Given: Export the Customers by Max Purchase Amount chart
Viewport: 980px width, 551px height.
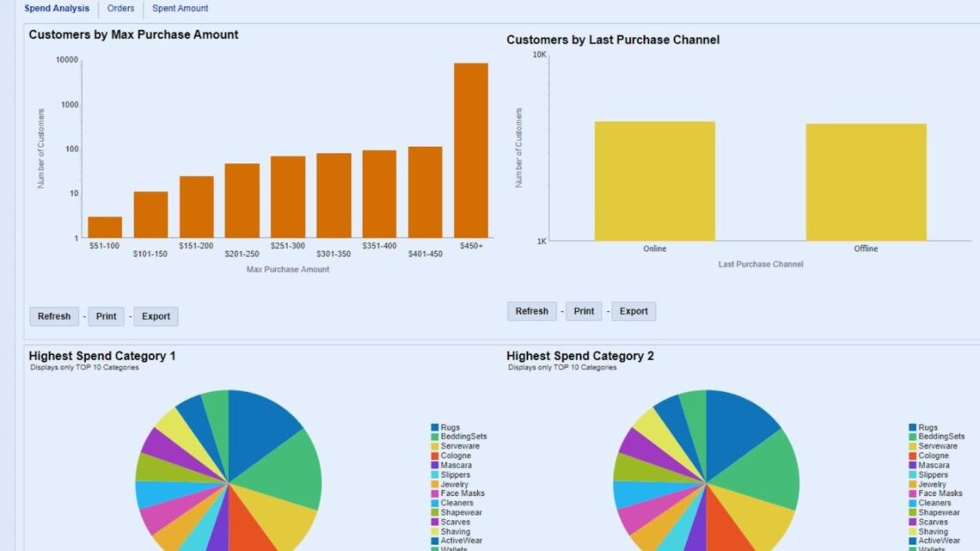Looking at the screenshot, I should tap(156, 315).
